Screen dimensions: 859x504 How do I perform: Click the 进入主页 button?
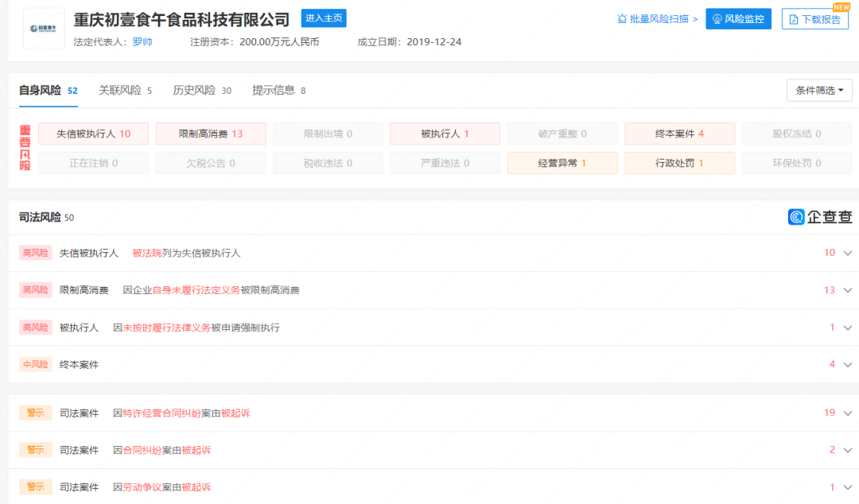pyautogui.click(x=323, y=17)
